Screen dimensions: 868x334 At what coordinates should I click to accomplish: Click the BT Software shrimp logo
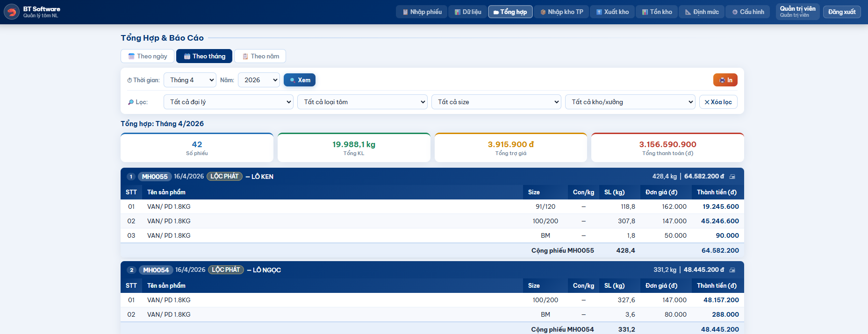[x=12, y=12]
